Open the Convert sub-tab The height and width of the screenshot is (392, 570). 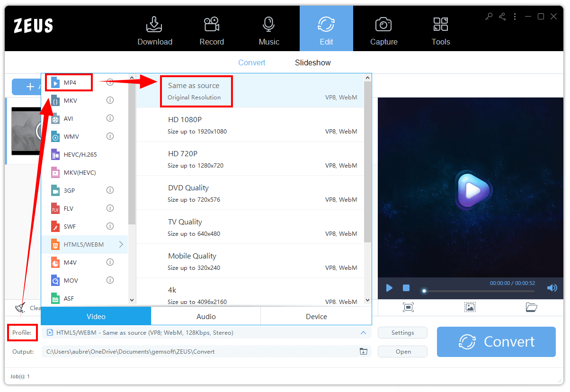252,62
